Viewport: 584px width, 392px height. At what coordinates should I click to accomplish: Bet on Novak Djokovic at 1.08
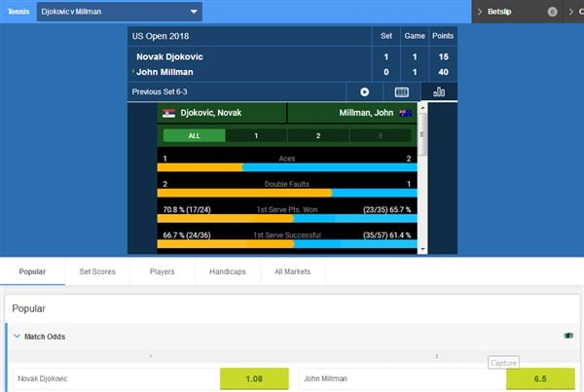(x=254, y=378)
